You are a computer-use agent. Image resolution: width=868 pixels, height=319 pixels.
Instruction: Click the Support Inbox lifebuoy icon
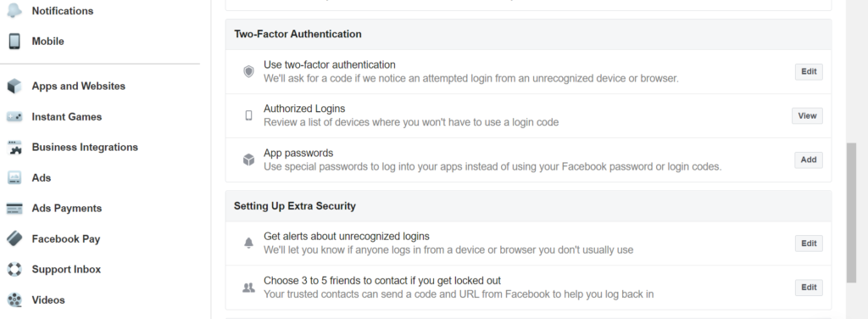click(14, 269)
